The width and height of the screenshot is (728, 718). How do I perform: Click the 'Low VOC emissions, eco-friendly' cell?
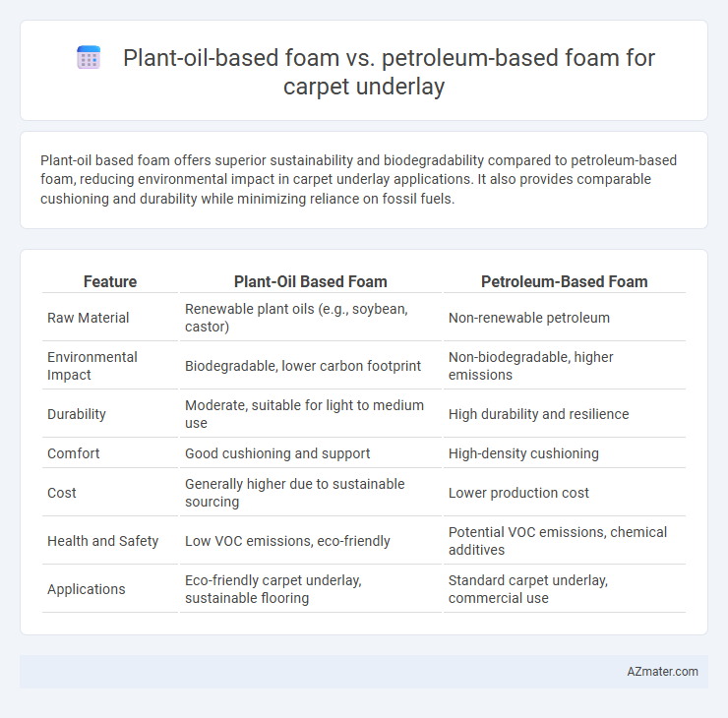click(x=287, y=541)
